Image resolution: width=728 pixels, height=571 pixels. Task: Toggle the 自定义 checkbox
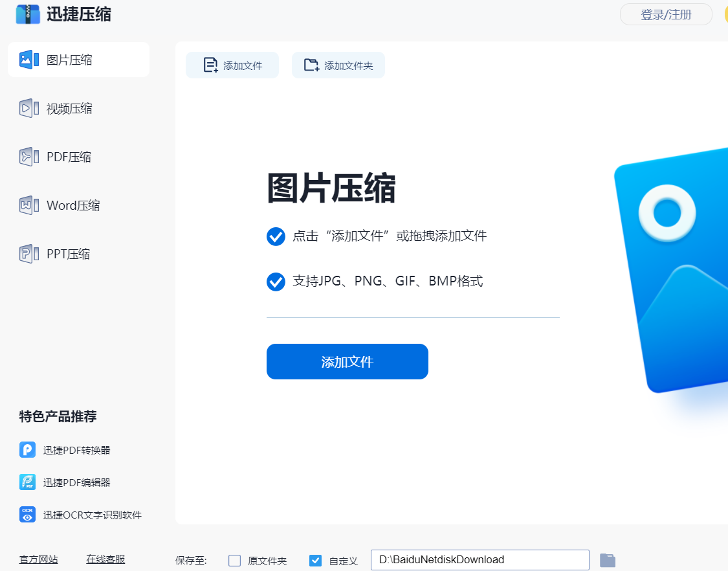315,560
